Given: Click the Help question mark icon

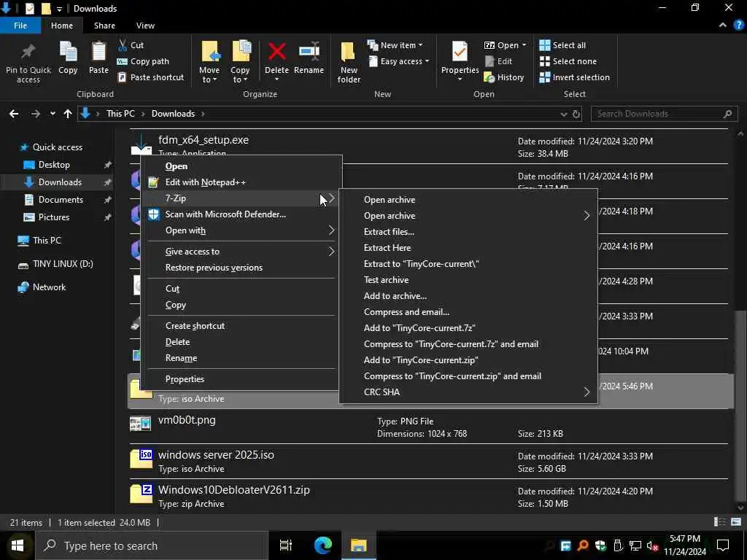Looking at the screenshot, I should click(738, 26).
